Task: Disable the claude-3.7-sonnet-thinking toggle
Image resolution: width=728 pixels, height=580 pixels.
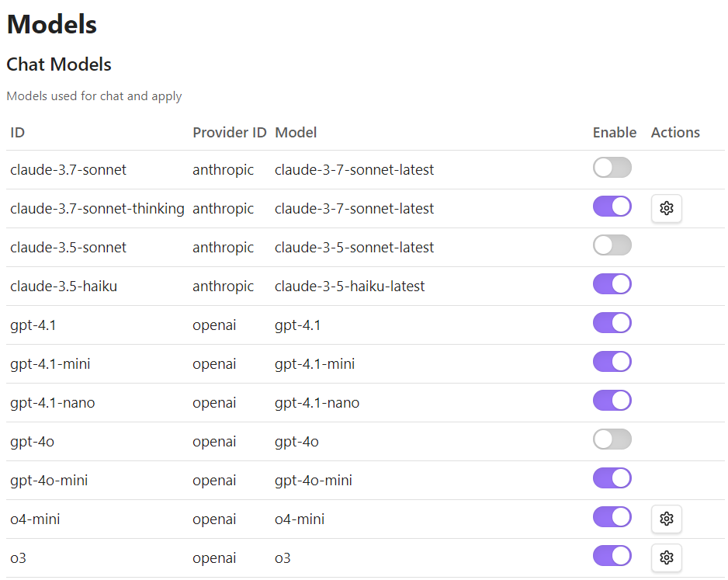Action: coord(612,207)
